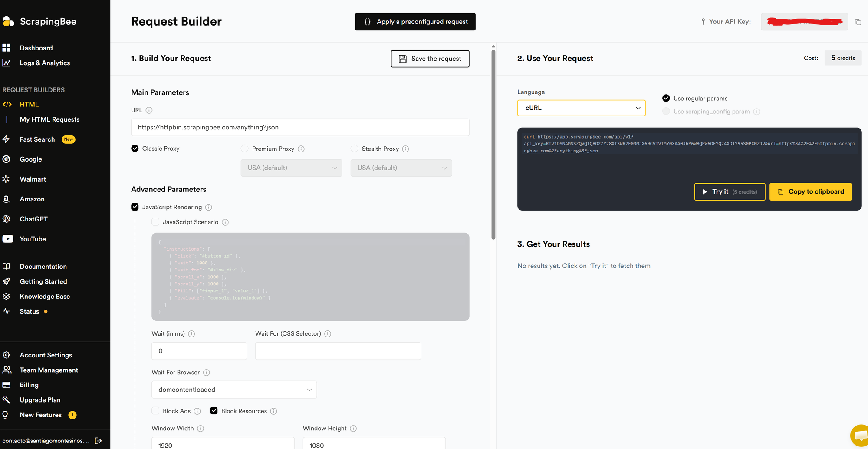Click the vertical scrollbar of request panel
Viewport: 868px width, 449px height.
coord(493,143)
